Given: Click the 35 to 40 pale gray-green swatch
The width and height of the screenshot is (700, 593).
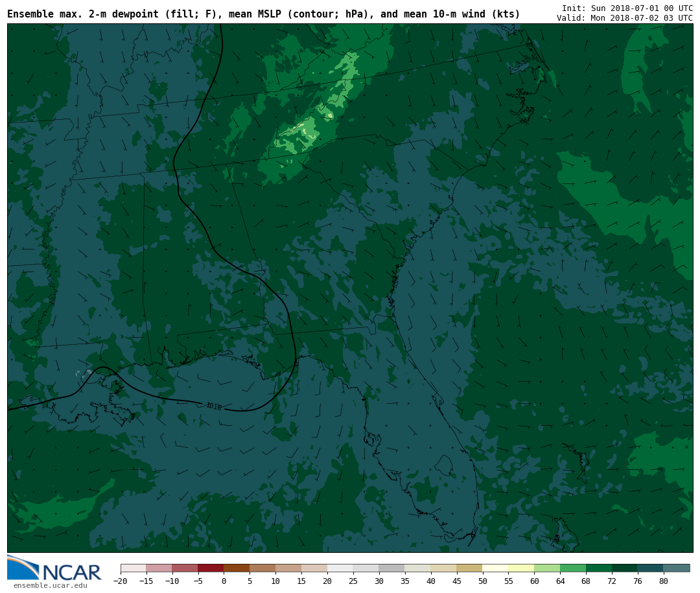Looking at the screenshot, I should (418, 568).
